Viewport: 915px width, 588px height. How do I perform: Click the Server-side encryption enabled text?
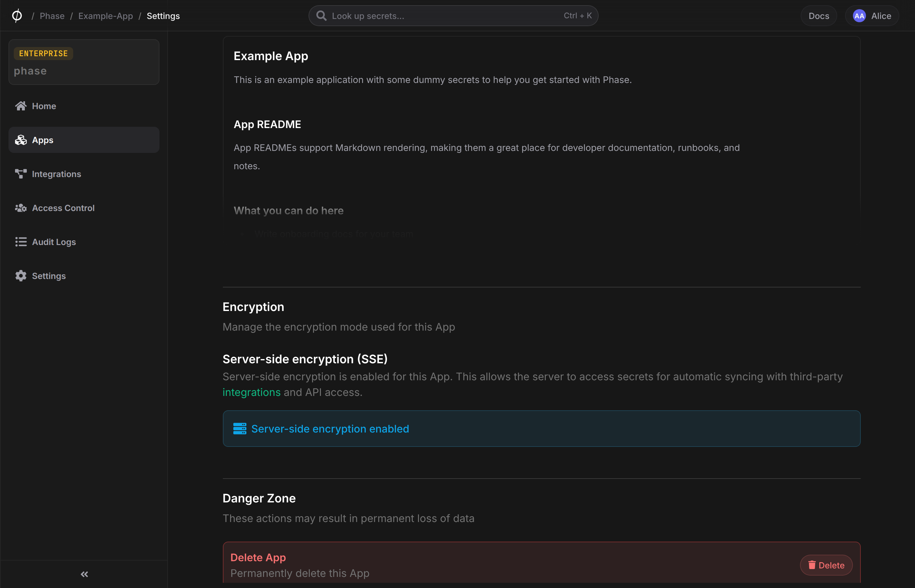click(330, 428)
